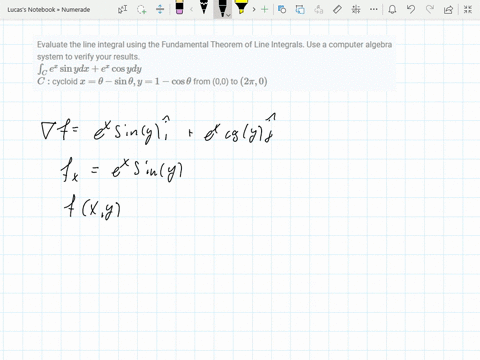
Task: Click the insert space tool
Action: coord(160,9)
